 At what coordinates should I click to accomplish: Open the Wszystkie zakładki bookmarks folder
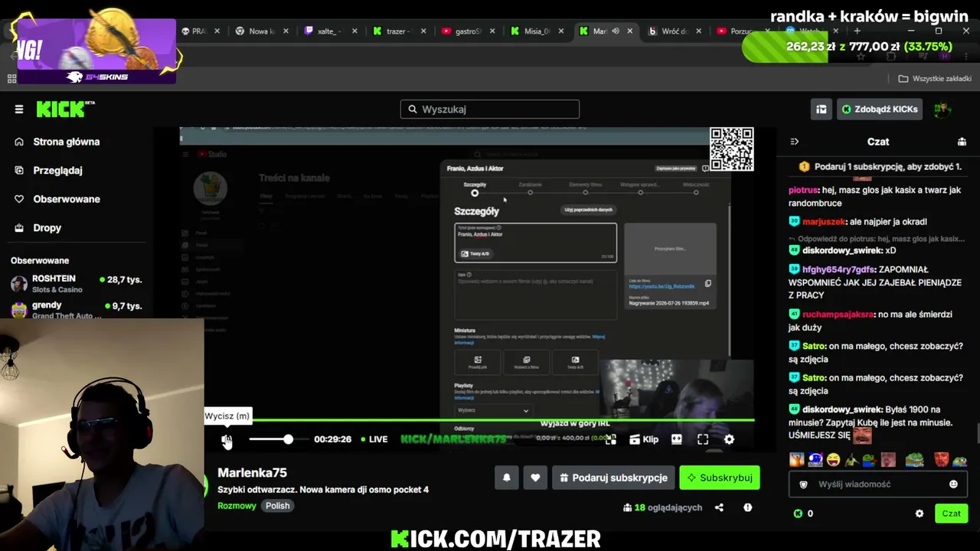point(935,79)
